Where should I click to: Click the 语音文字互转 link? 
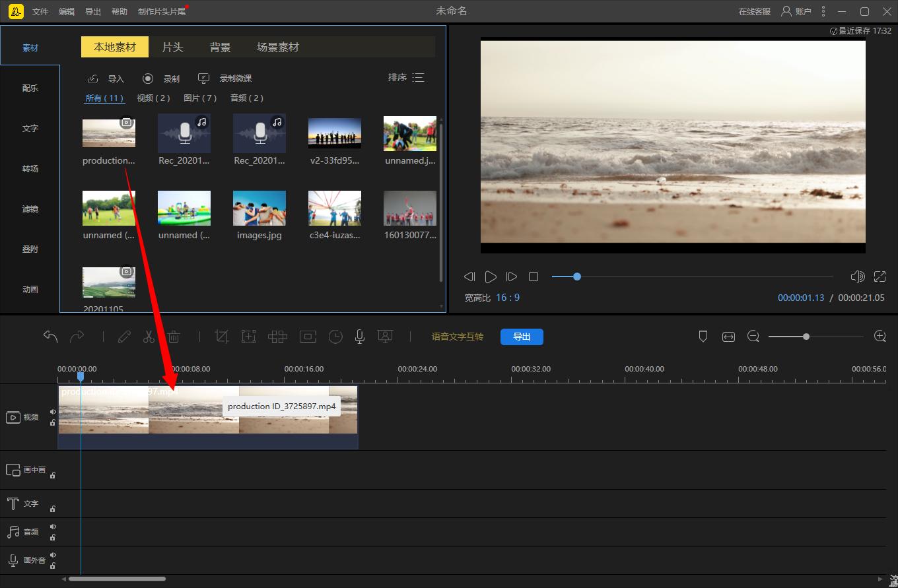[457, 337]
